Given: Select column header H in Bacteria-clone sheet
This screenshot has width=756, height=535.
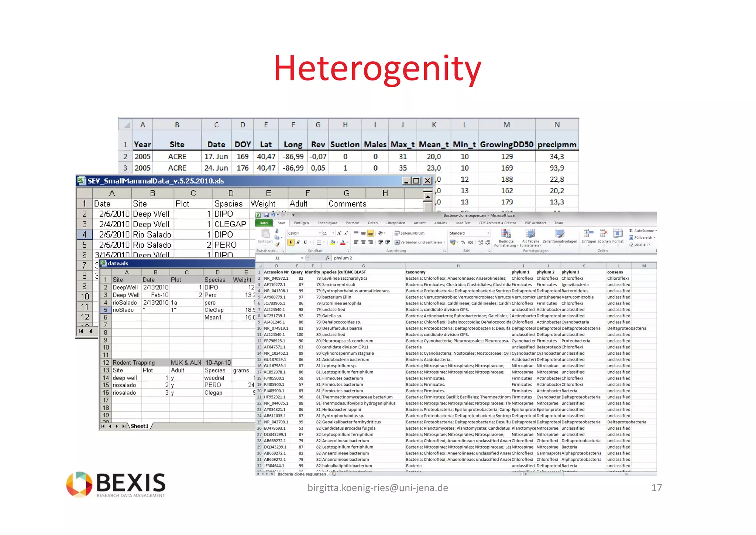Looking at the screenshot, I should click(458, 266).
